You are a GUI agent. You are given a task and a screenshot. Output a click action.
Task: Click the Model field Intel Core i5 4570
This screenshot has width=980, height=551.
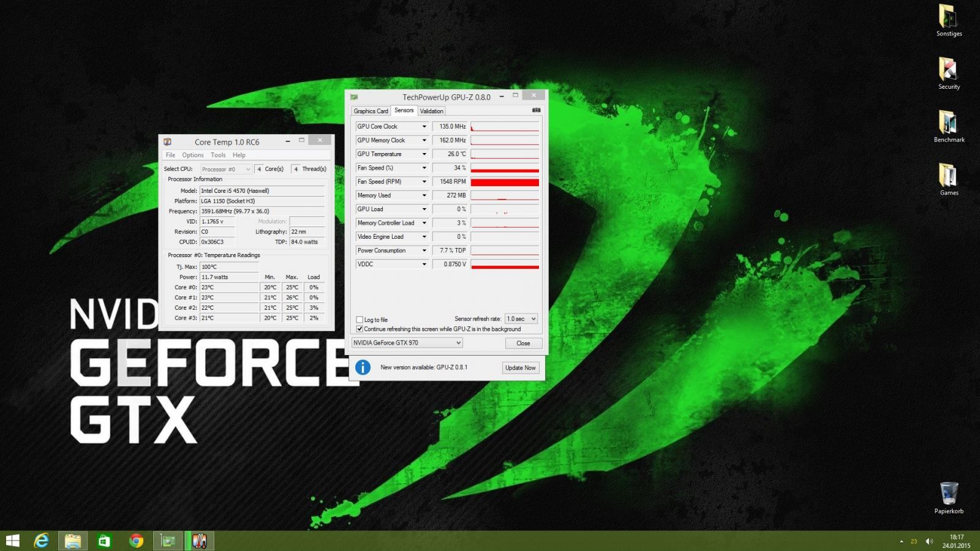[262, 190]
